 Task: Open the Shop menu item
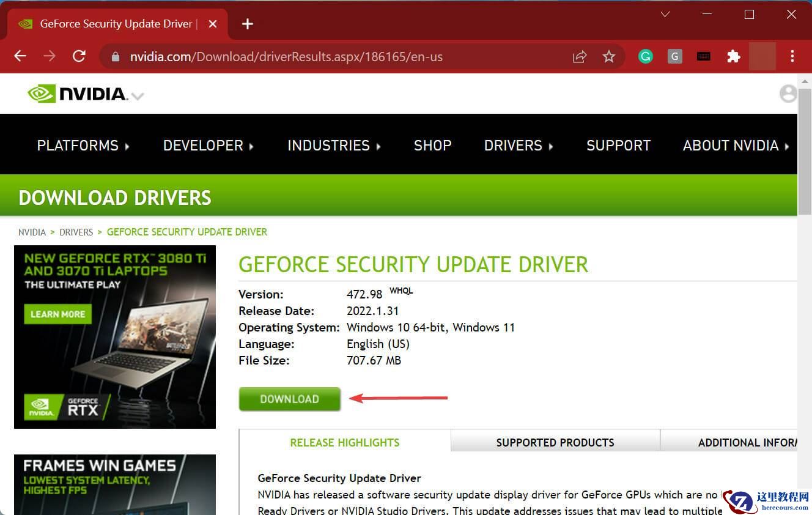click(x=432, y=146)
